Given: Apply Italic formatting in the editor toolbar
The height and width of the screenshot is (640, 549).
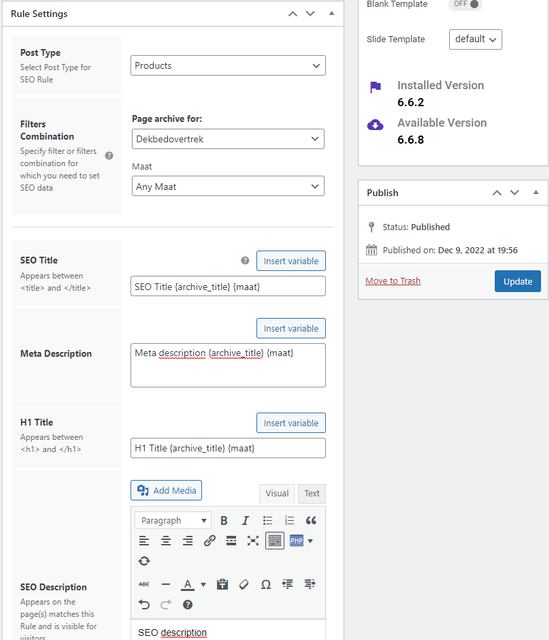Looking at the screenshot, I should pyautogui.click(x=245, y=520).
